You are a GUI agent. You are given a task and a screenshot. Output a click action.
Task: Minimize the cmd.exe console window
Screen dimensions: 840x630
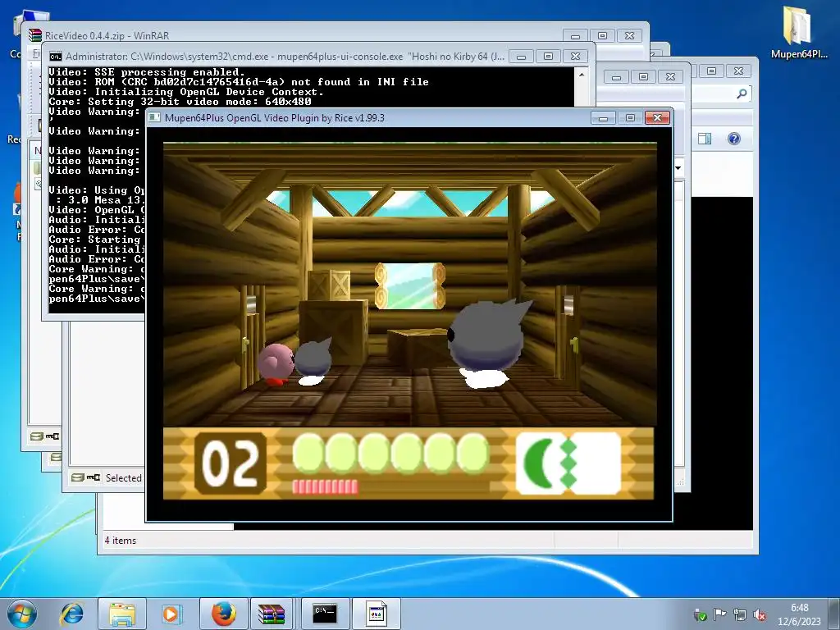(x=521, y=57)
